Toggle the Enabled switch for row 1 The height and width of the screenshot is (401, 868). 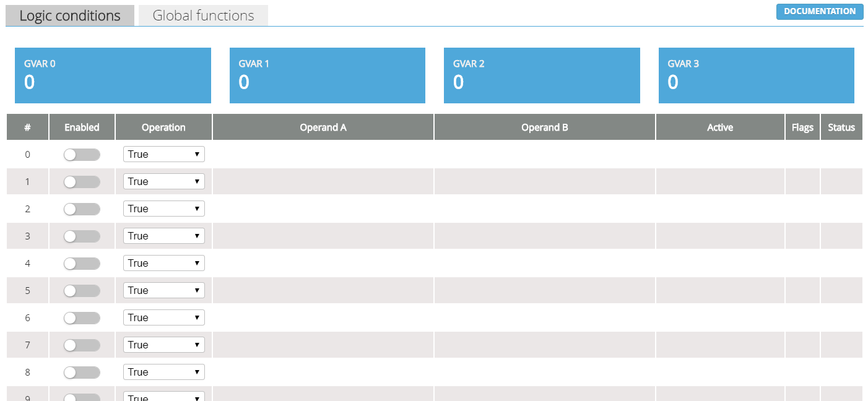[x=82, y=182]
